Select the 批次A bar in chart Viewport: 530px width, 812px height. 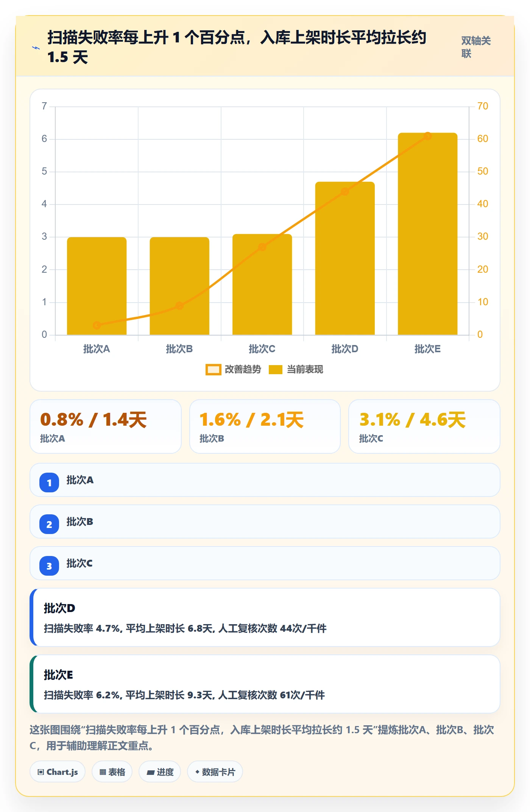97,286
